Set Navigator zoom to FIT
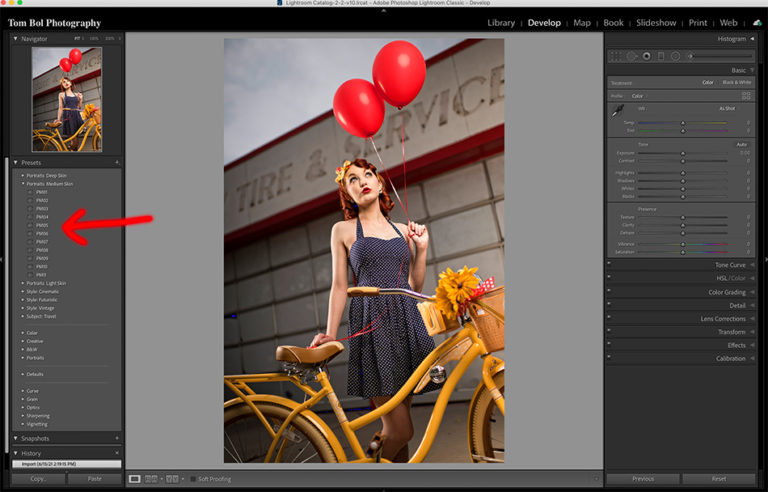The height and width of the screenshot is (492, 768). coord(77,38)
